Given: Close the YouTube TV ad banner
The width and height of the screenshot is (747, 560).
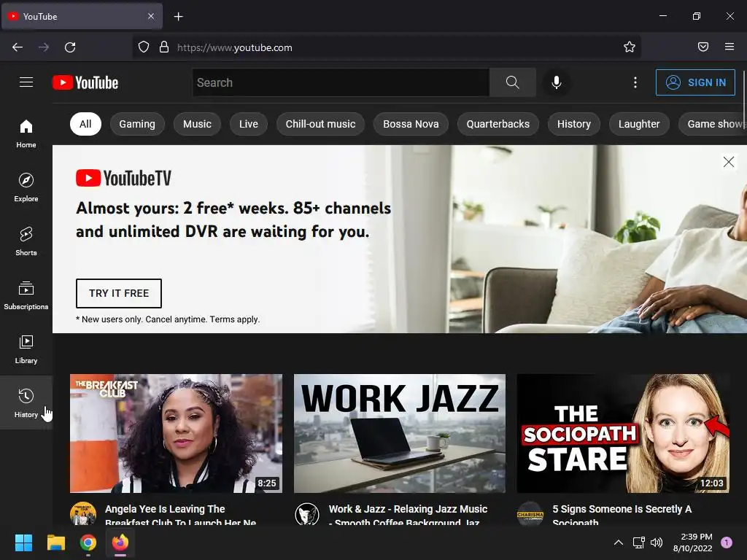Looking at the screenshot, I should 729,162.
